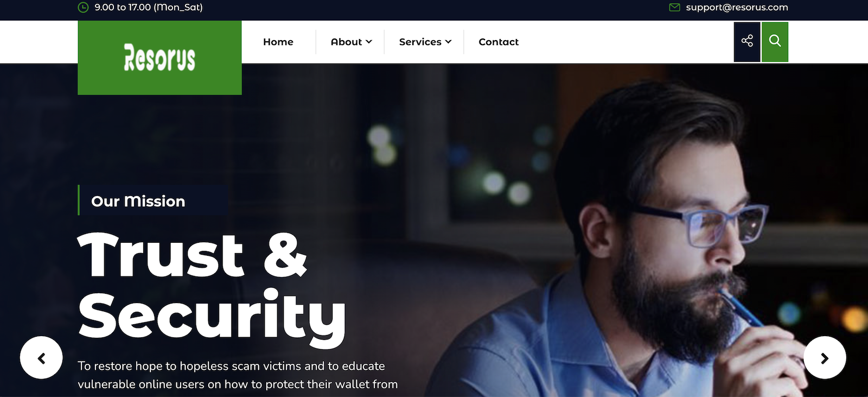This screenshot has width=868, height=397.
Task: Expand the About dropdown chevron
Action: click(369, 42)
